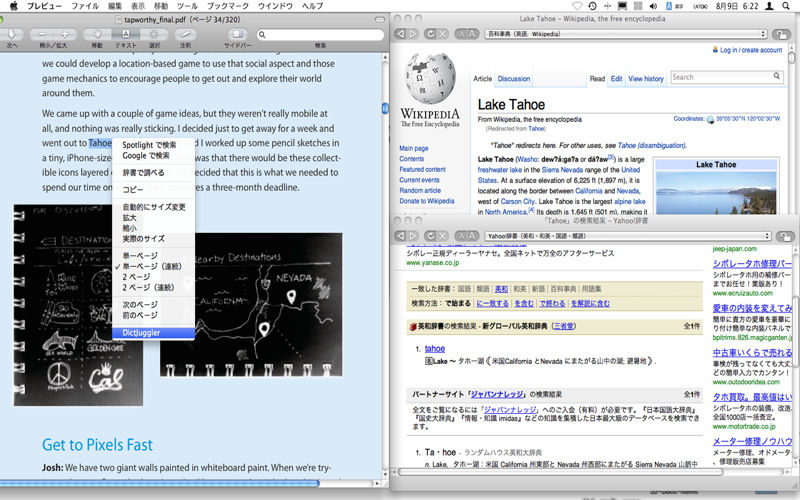Click the toolbar pill button in Preview title bar
The height and width of the screenshot is (500, 800).
(x=380, y=19)
